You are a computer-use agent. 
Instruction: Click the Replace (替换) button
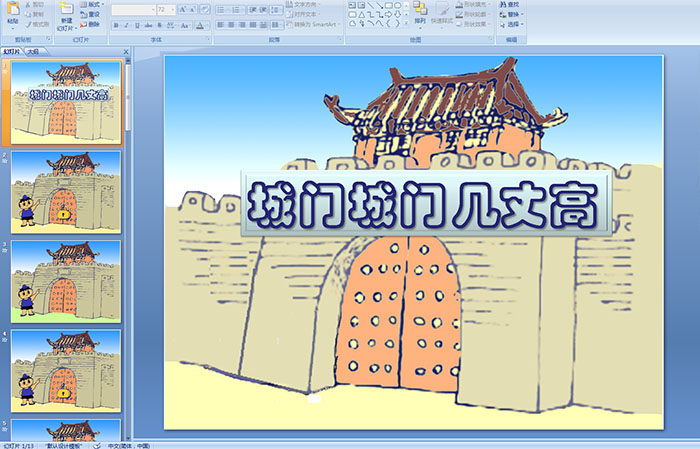(510, 14)
